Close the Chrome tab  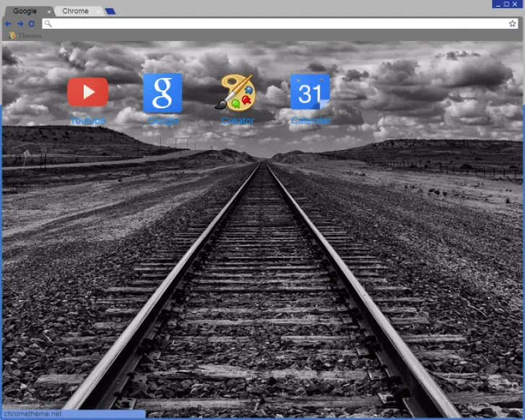pos(98,12)
